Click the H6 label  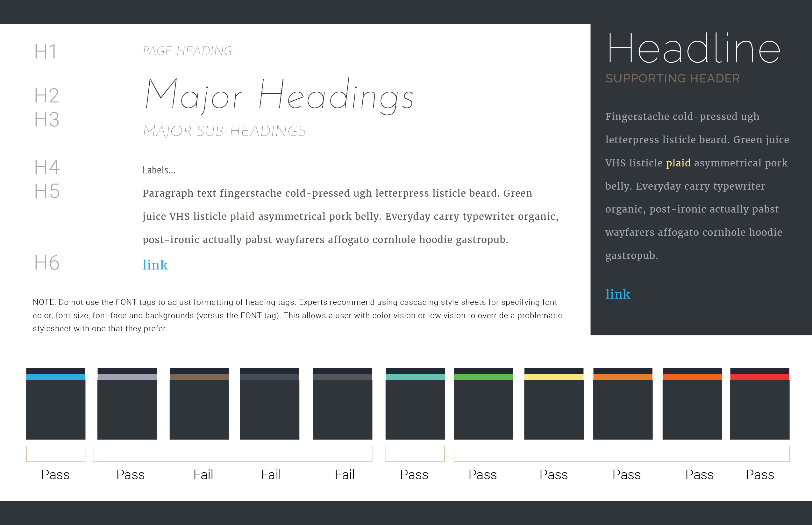click(47, 263)
